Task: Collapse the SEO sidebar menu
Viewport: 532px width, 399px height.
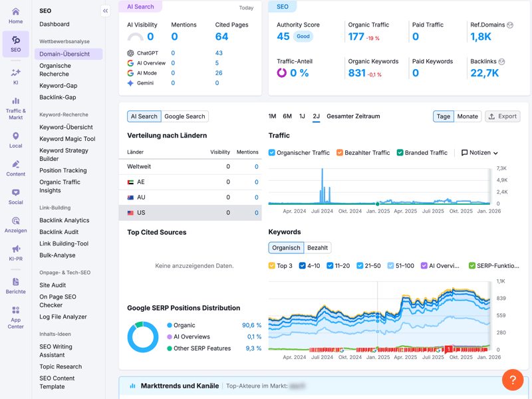Action: pos(105,11)
